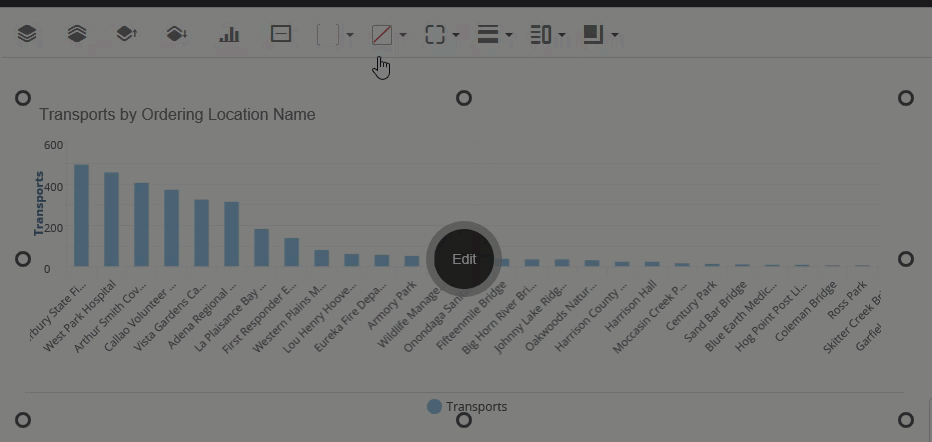
Task: Click the horizontal line box icon
Action: click(x=281, y=35)
